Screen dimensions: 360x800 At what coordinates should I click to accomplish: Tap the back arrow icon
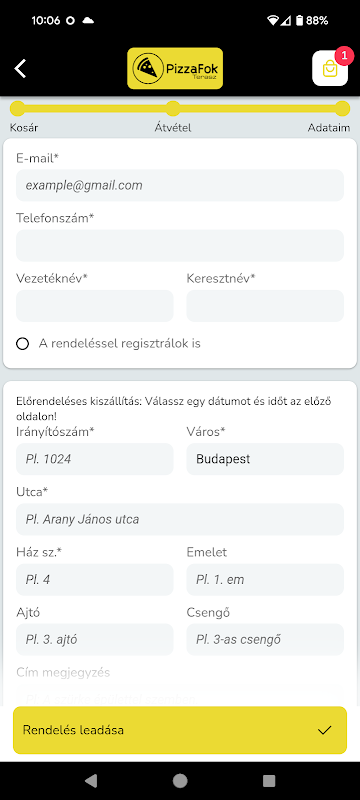click(20, 68)
